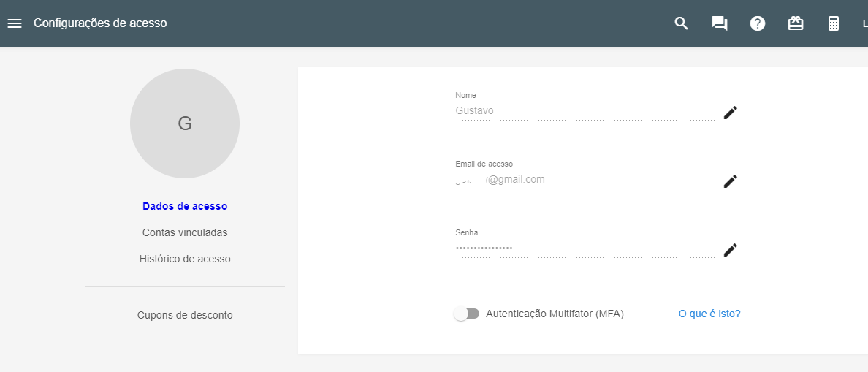Click the 'O que é isto?' link
Screen dimensions: 868x372
tap(709, 314)
